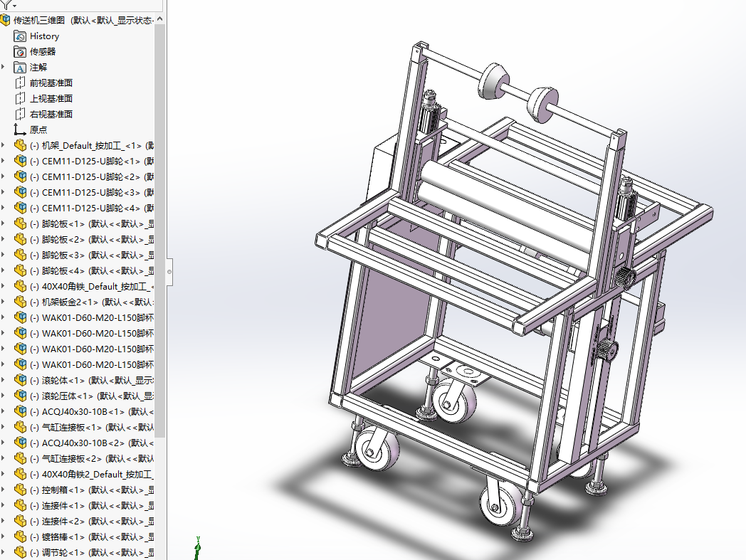Image resolution: width=746 pixels, height=560 pixels.
Task: Click the ACQJ40x30-10B<1> cylinder icon
Action: (x=20, y=411)
